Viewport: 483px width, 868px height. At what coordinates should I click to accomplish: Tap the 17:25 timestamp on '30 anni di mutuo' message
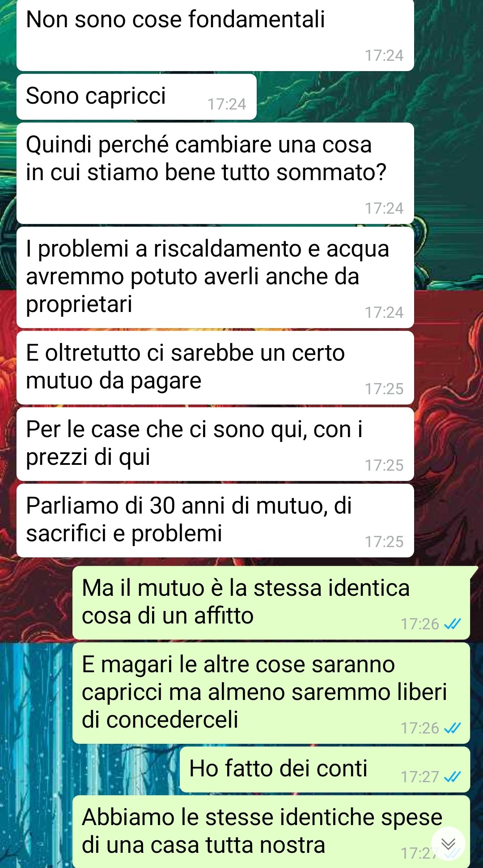[x=384, y=542]
